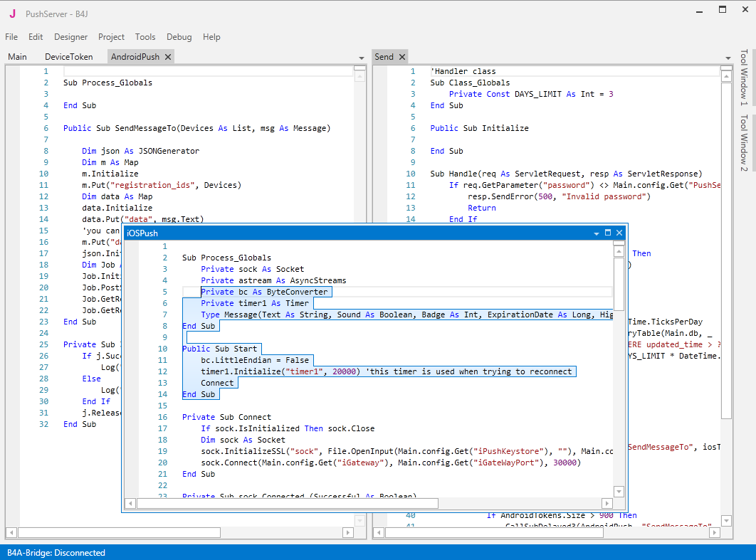Expand Tool Window 2 side panel

pos(744,142)
